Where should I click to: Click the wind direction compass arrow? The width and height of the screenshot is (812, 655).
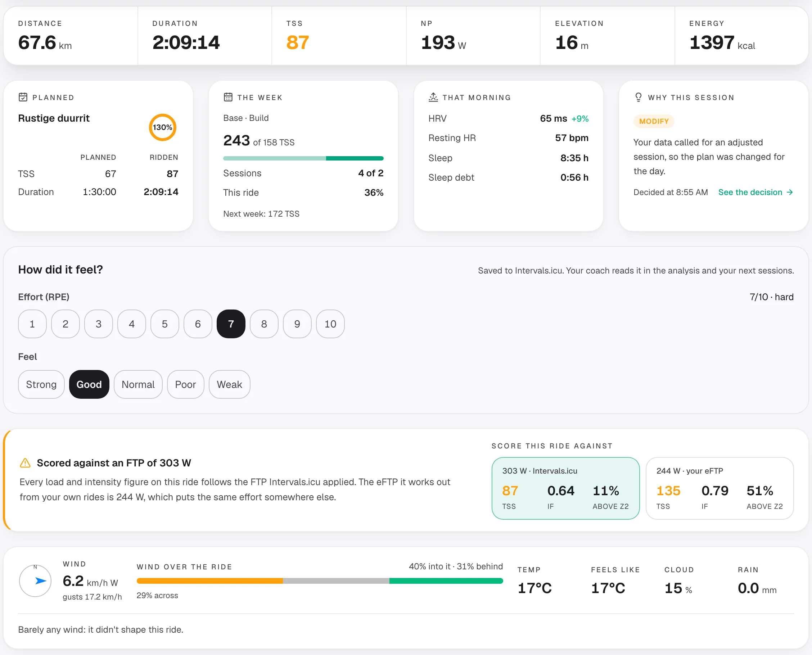[x=41, y=581]
